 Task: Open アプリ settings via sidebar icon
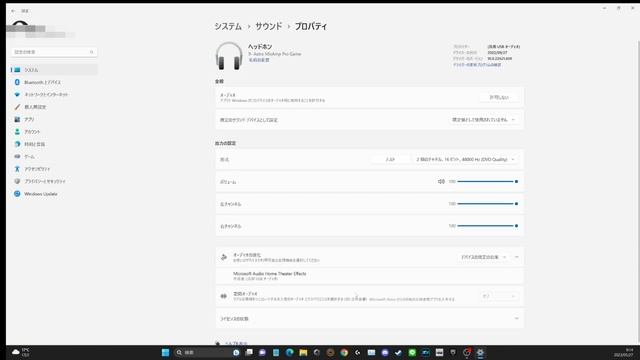click(x=17, y=120)
